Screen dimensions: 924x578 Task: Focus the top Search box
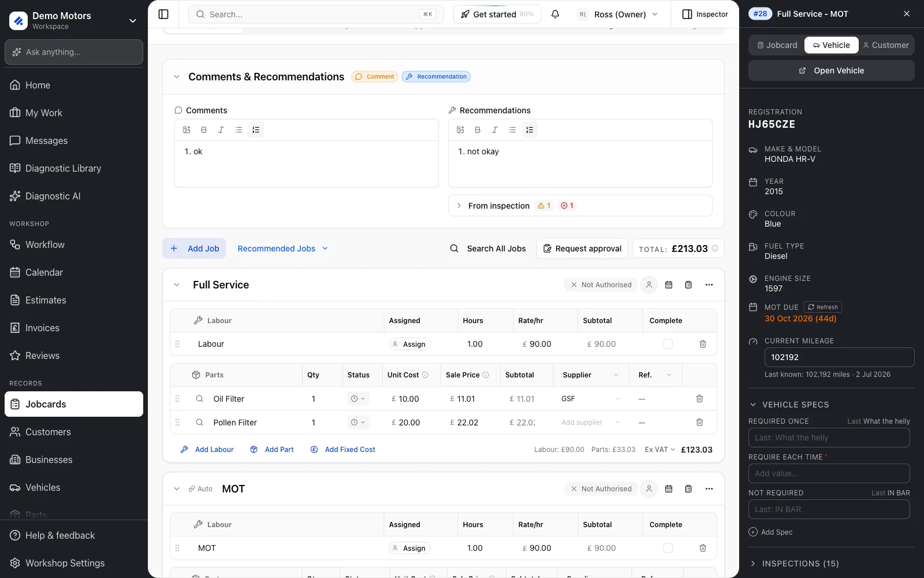point(316,14)
